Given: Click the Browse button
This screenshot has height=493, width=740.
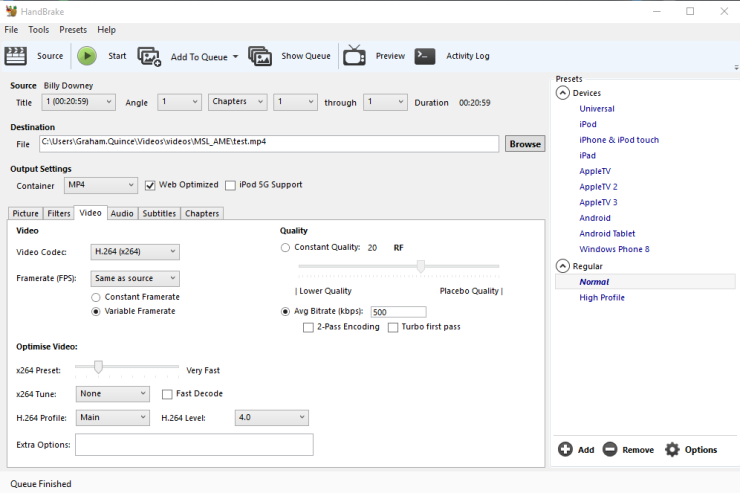Looking at the screenshot, I should (525, 144).
